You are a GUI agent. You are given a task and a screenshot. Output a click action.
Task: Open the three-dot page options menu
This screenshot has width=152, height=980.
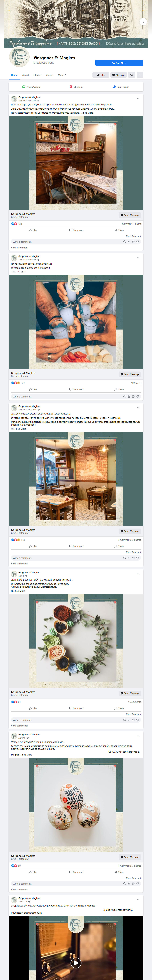coord(140,75)
